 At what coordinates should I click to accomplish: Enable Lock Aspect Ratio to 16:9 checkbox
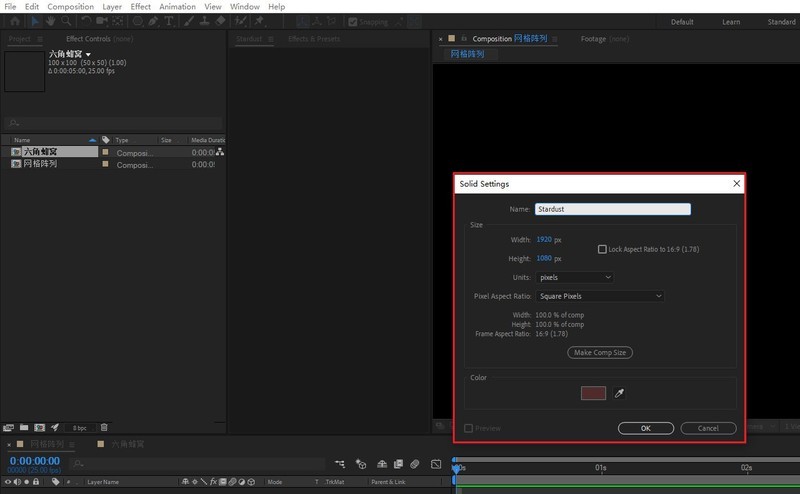coord(602,249)
